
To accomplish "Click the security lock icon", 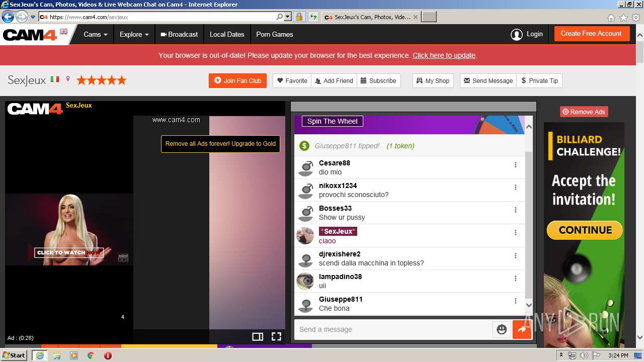I will pyautogui.click(x=299, y=17).
